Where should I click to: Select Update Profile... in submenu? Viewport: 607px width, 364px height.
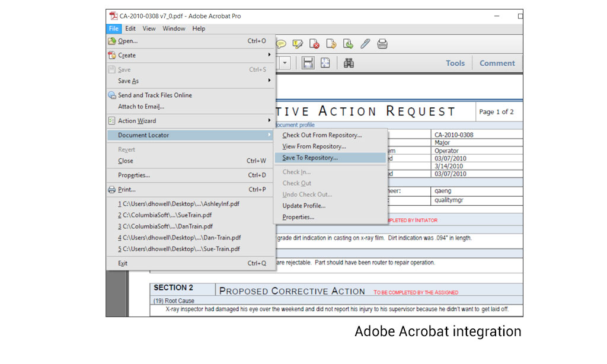330,205
